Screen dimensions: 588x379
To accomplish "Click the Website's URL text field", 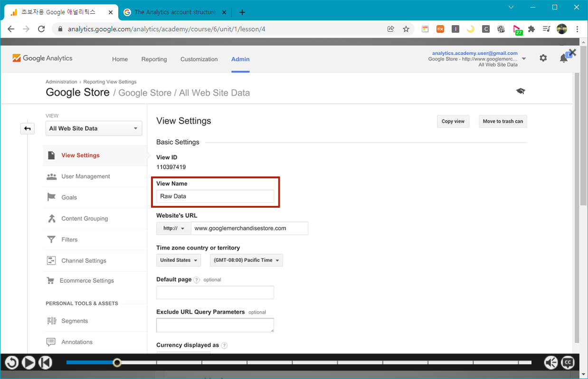I will [250, 228].
